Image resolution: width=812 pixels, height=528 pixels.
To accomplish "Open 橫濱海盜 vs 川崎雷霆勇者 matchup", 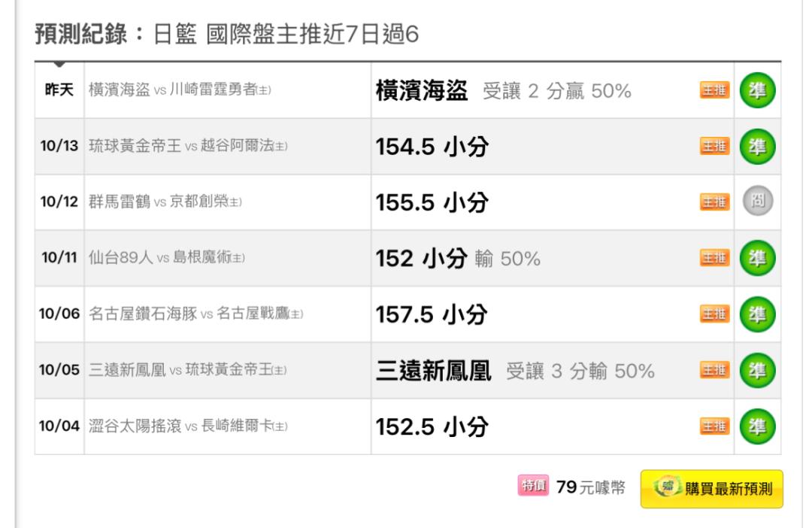I will [180, 90].
